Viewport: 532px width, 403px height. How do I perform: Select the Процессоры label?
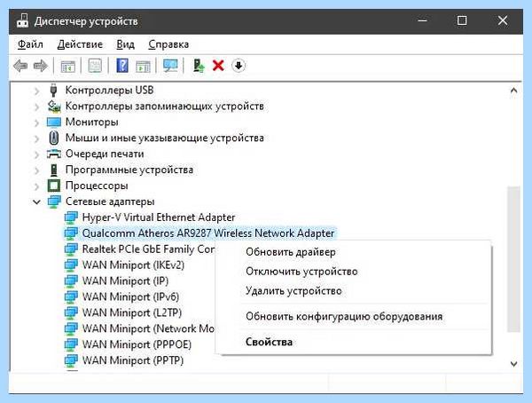(97, 186)
